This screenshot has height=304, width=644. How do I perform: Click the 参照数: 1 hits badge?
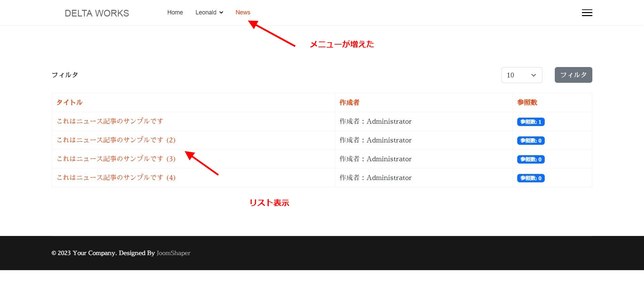531,122
